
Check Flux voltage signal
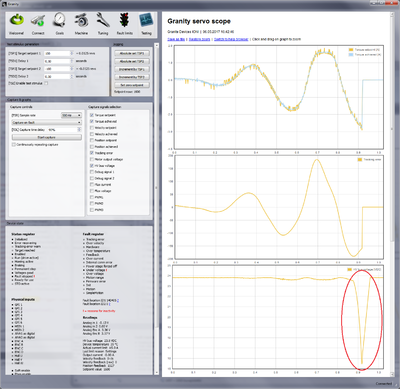tap(92, 191)
